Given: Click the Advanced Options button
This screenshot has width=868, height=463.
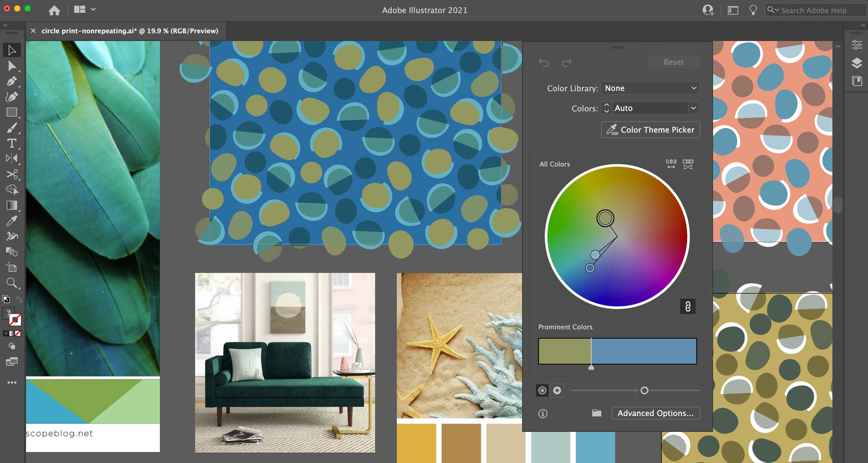Looking at the screenshot, I should 655,413.
